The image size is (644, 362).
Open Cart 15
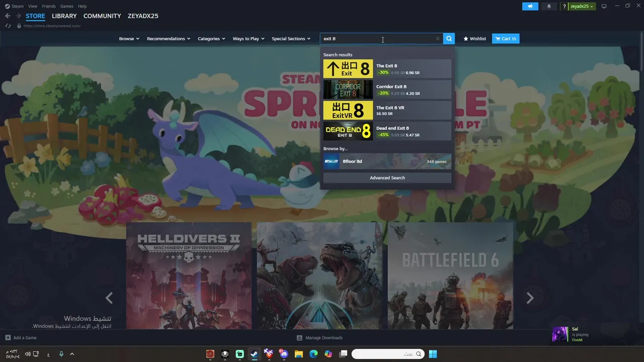(506, 39)
